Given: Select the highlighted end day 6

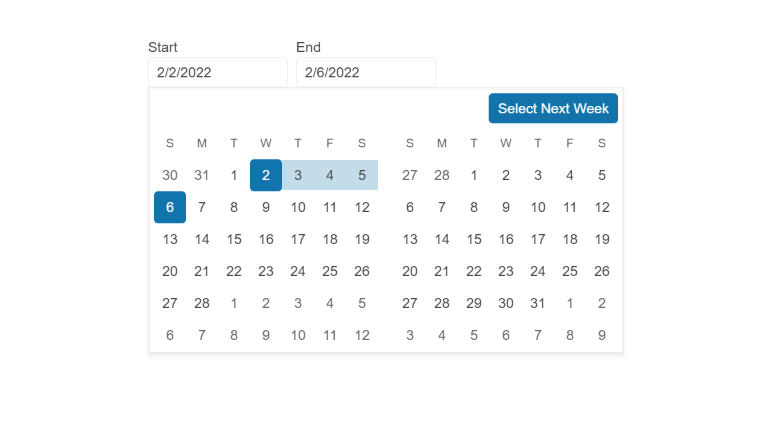Looking at the screenshot, I should point(170,207).
